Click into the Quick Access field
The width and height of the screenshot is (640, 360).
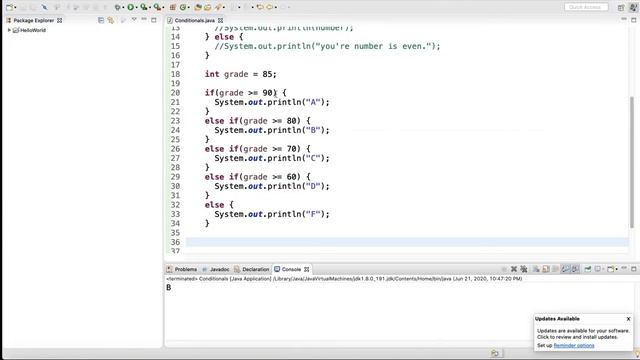pyautogui.click(x=586, y=7)
